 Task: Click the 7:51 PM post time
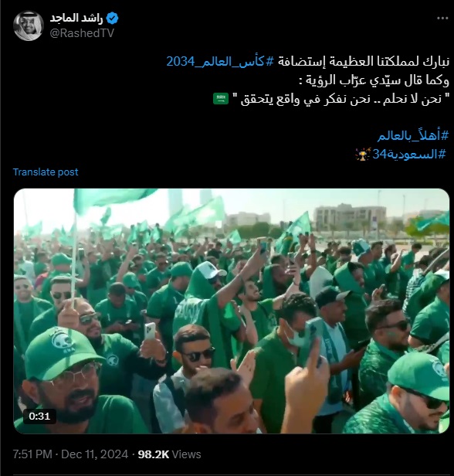(32, 454)
